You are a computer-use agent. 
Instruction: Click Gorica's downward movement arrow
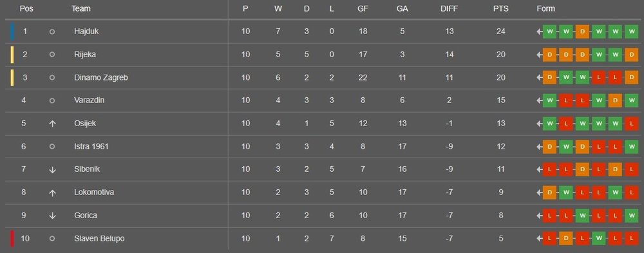52,216
